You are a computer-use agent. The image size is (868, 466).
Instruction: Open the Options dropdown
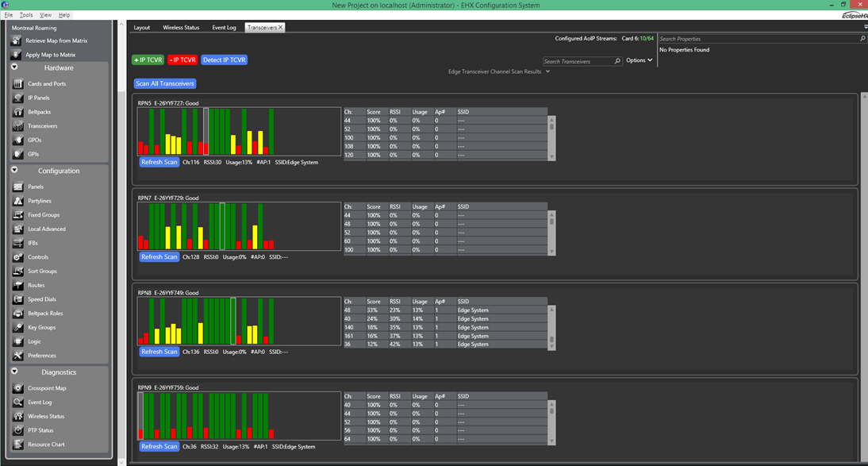639,60
